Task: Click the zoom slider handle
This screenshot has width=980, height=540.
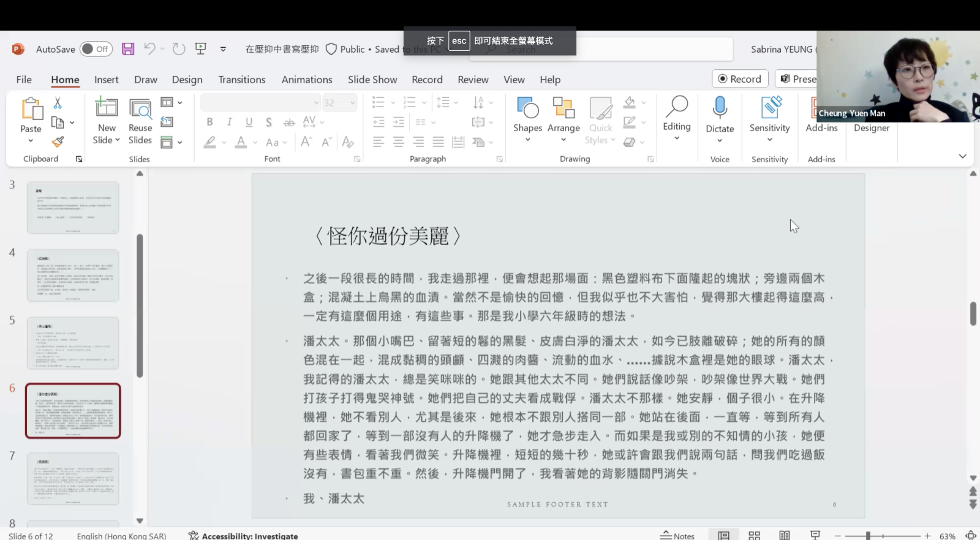Action: (867, 536)
